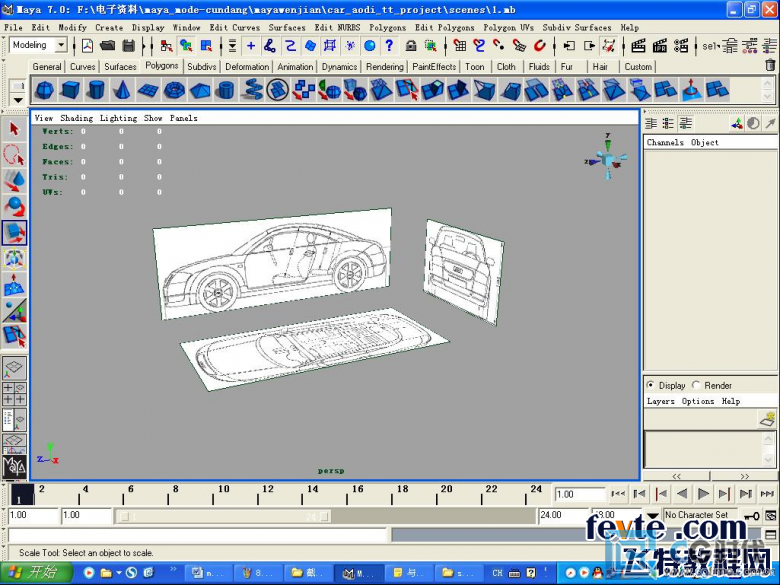The image size is (780, 585).
Task: Toggle select by hierarchy mode
Action: (x=166, y=46)
